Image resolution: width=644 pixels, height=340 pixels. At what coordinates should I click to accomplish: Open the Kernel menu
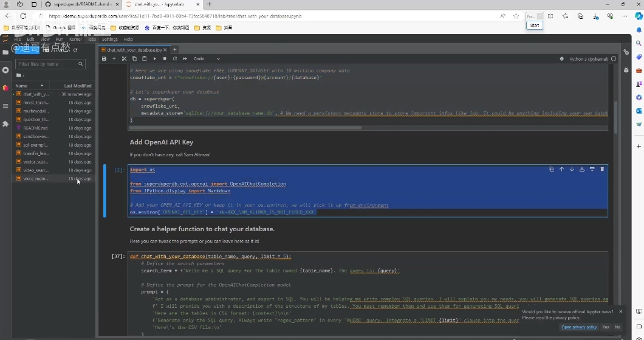75,39
